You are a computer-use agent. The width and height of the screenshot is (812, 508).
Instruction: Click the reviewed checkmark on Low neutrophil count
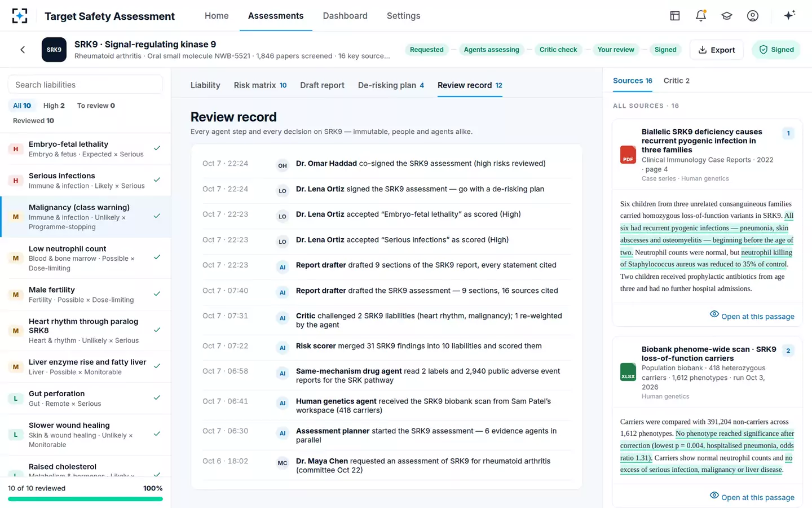pyautogui.click(x=157, y=257)
